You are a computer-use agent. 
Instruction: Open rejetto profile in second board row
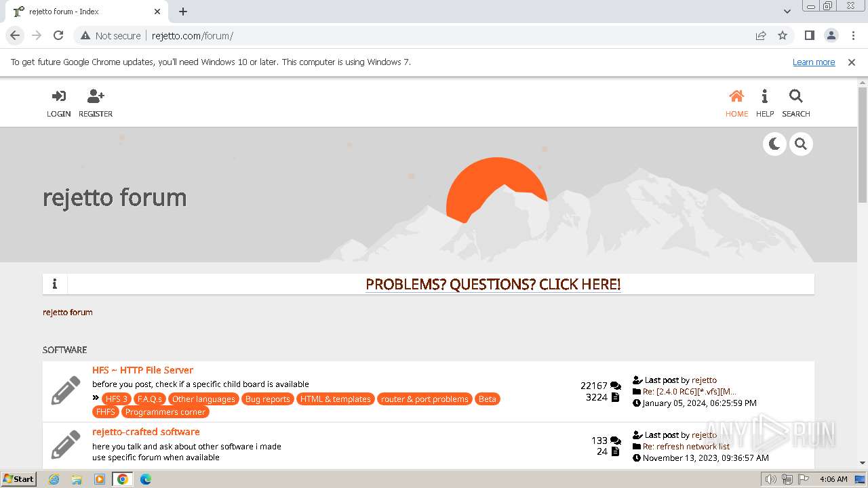tap(704, 435)
